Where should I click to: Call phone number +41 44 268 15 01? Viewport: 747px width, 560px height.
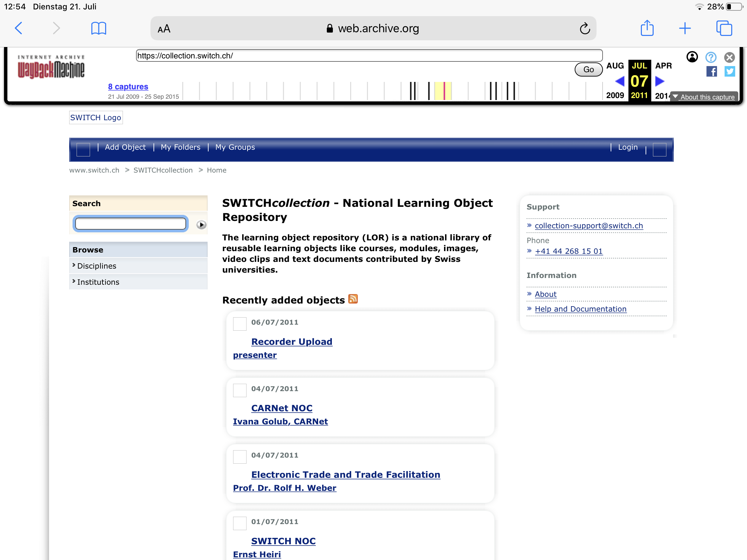point(568,251)
